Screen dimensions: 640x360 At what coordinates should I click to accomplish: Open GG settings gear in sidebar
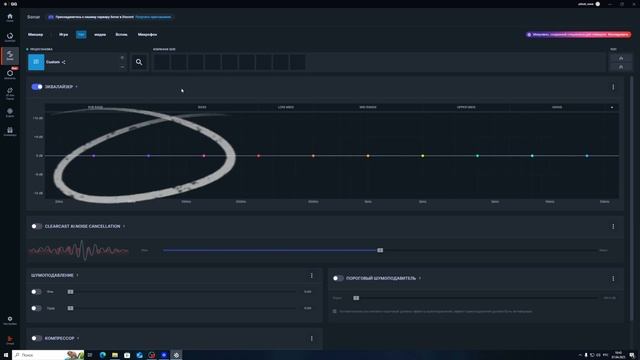pos(10,320)
